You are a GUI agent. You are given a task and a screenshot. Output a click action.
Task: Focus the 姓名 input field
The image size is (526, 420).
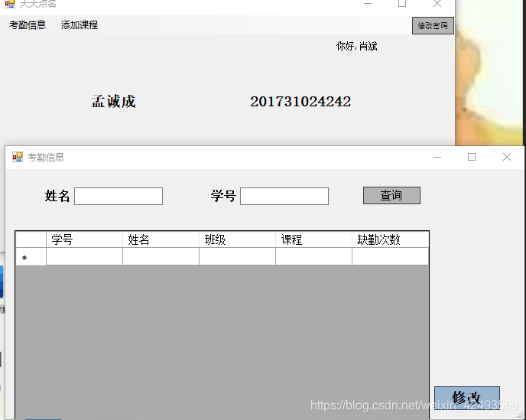point(119,196)
